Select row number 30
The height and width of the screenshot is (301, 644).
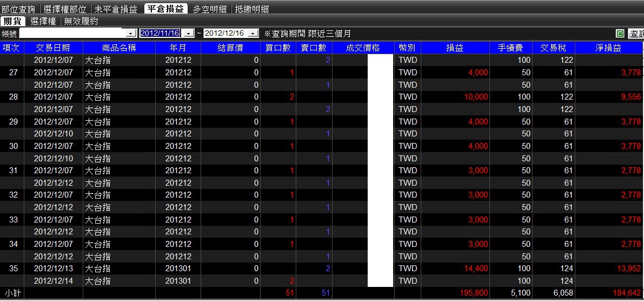click(13, 146)
